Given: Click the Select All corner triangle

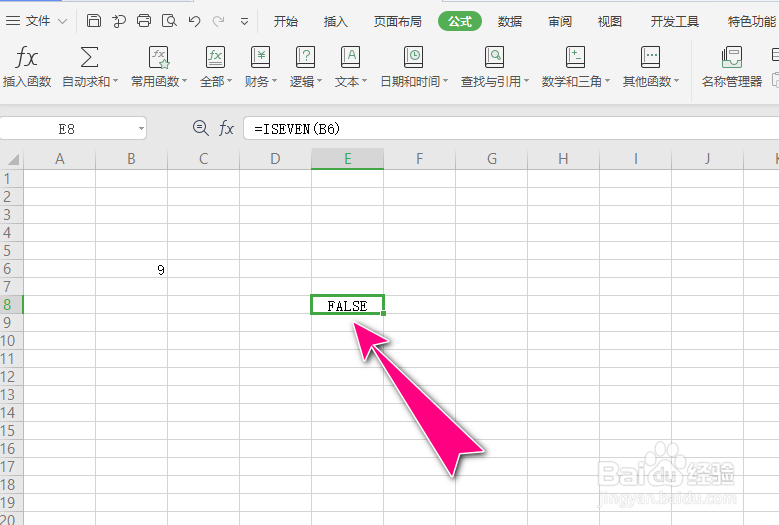Looking at the screenshot, I should pyautogui.click(x=12, y=159).
